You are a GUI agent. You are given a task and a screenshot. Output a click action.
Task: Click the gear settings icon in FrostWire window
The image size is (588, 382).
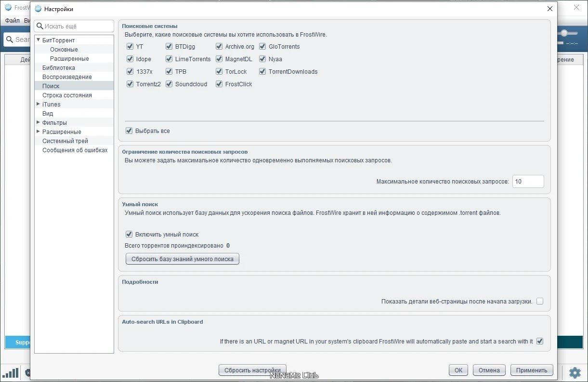click(575, 372)
